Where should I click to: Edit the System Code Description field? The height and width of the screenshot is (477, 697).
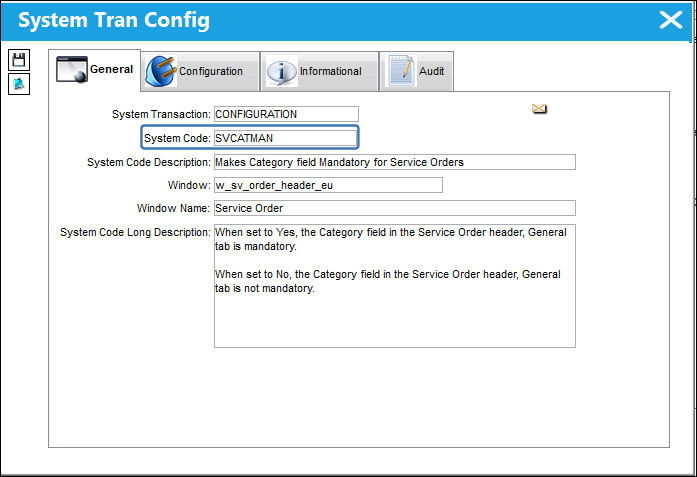click(395, 162)
